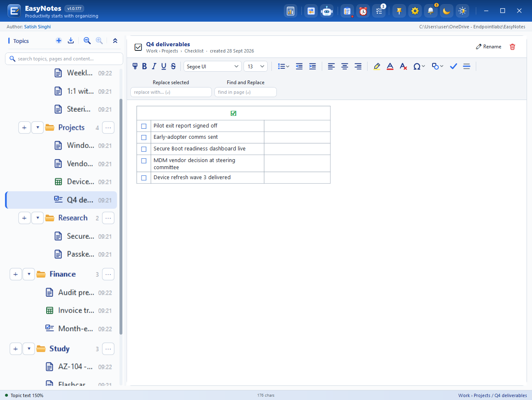Click the format painter icon in the editor toolbar
The width and height of the screenshot is (532, 400).
pos(135,66)
